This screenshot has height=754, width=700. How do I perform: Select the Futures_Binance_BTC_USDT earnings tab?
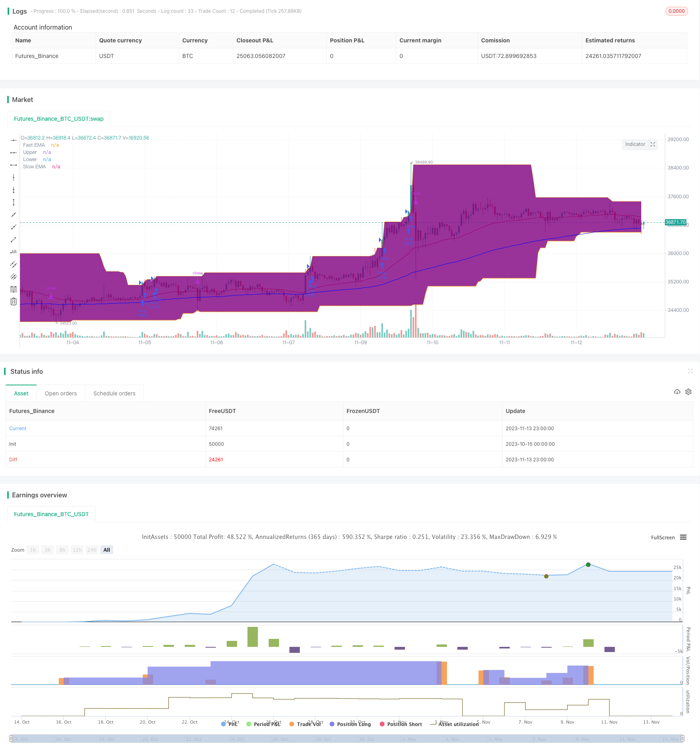(51, 514)
